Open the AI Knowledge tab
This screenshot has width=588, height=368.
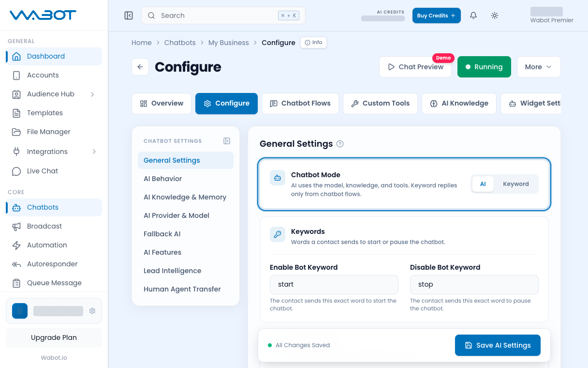459,103
